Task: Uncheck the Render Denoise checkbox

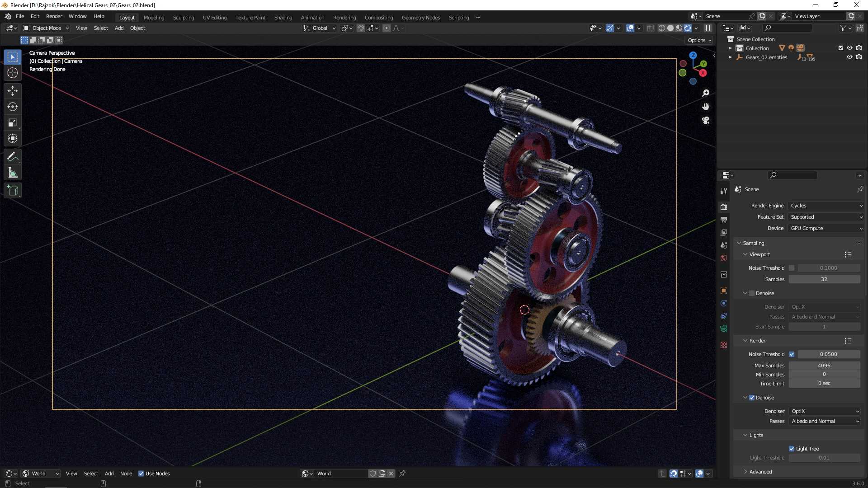Action: (752, 398)
